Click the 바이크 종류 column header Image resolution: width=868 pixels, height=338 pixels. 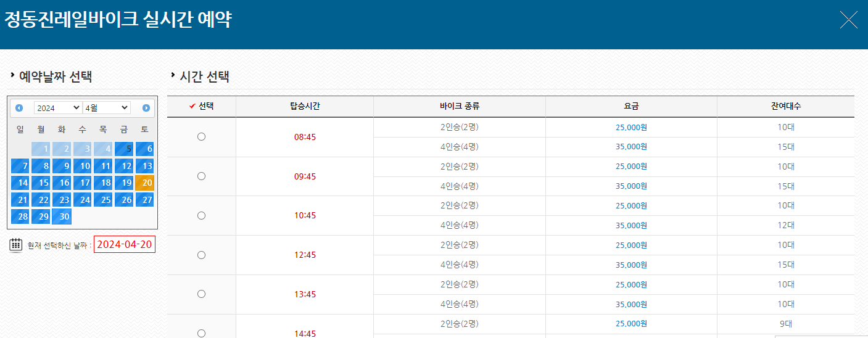tap(460, 106)
